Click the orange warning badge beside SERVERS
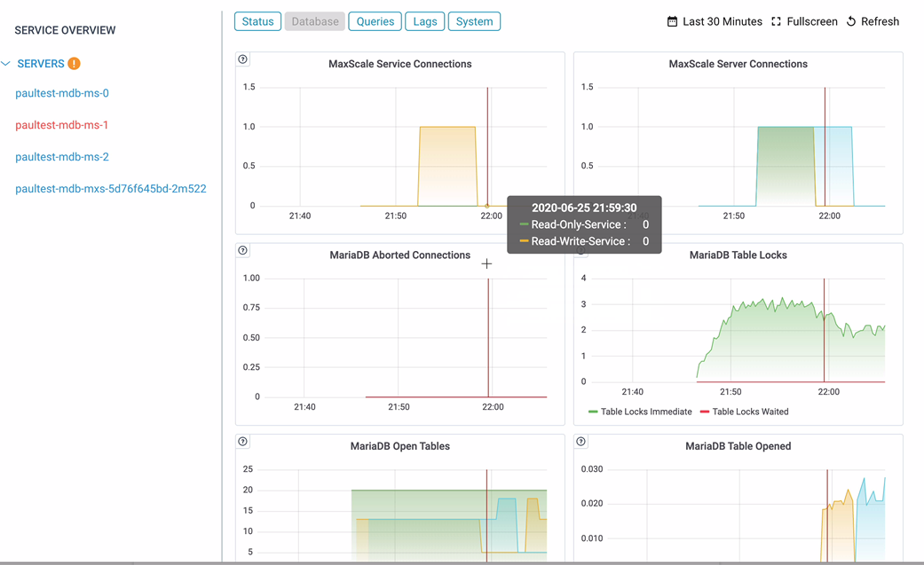The width and height of the screenshot is (924, 565). (75, 64)
